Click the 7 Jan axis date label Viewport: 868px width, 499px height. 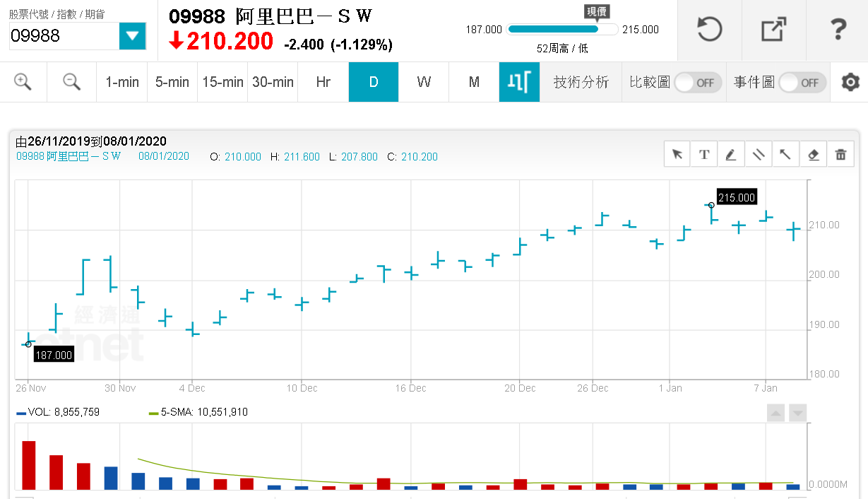click(766, 388)
